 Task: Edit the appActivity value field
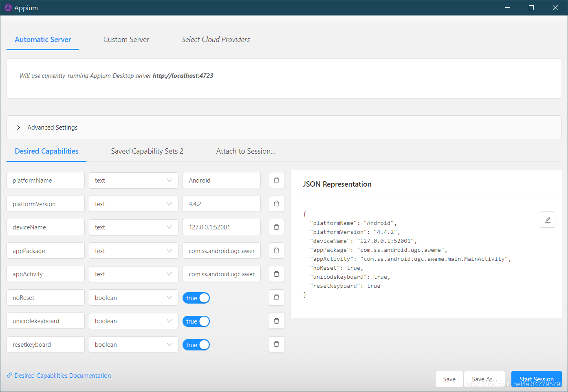click(222, 274)
